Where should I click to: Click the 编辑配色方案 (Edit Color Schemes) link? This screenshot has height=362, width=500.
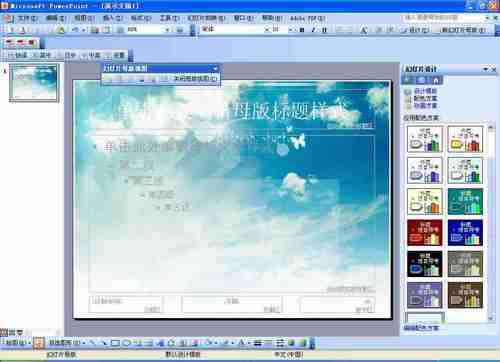point(421,328)
